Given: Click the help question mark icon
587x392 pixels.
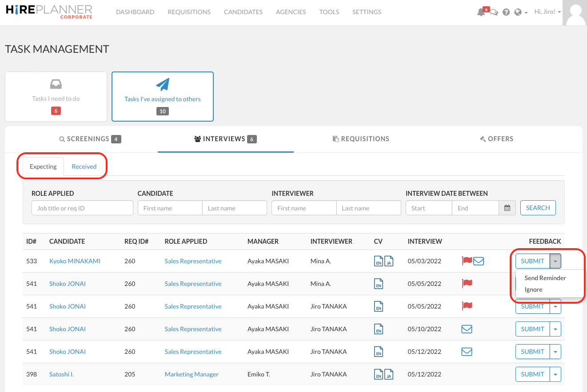Looking at the screenshot, I should [x=506, y=12].
